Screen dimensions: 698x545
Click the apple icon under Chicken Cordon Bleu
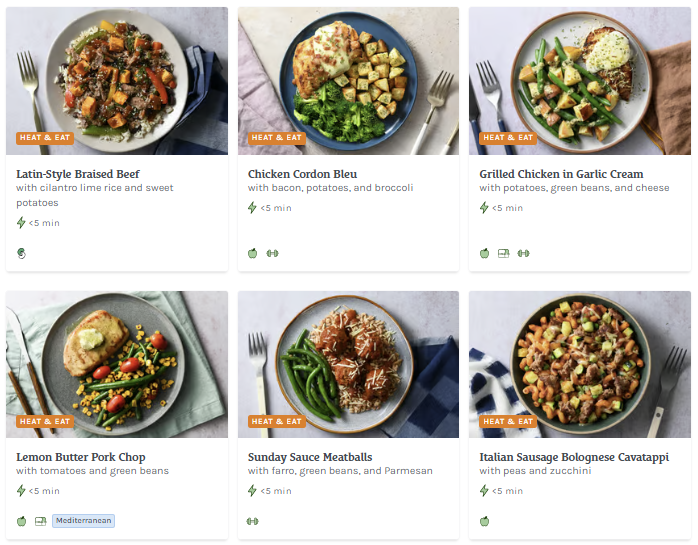253,253
